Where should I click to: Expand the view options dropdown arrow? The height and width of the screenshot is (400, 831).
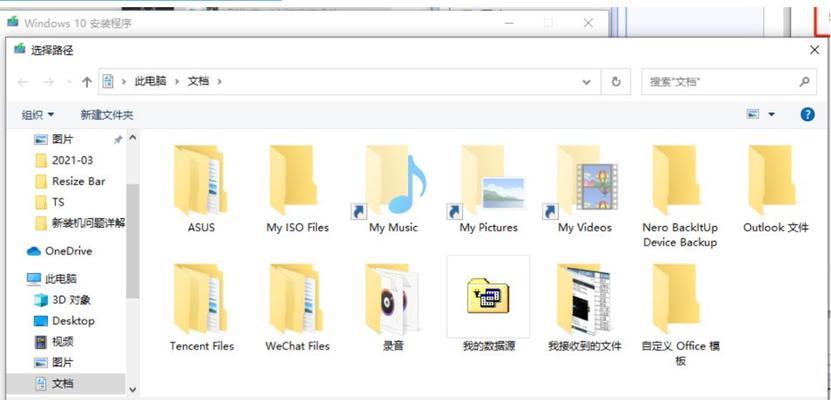pyautogui.click(x=771, y=114)
